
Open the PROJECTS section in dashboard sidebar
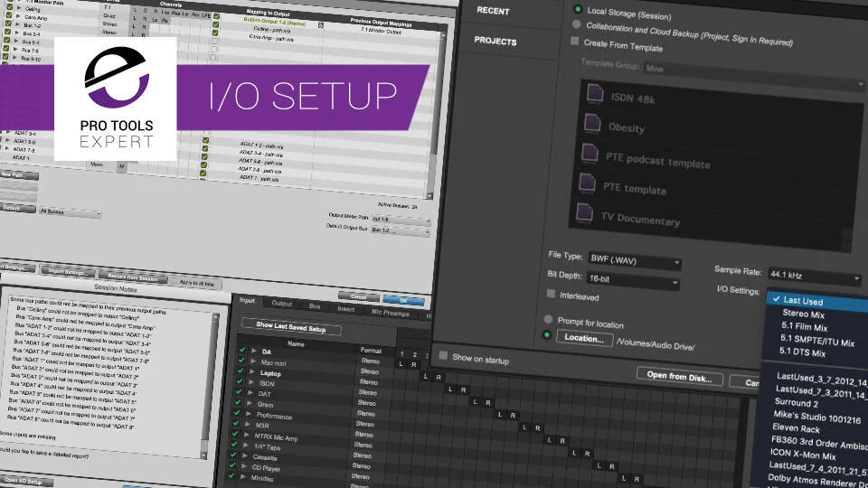(495, 42)
